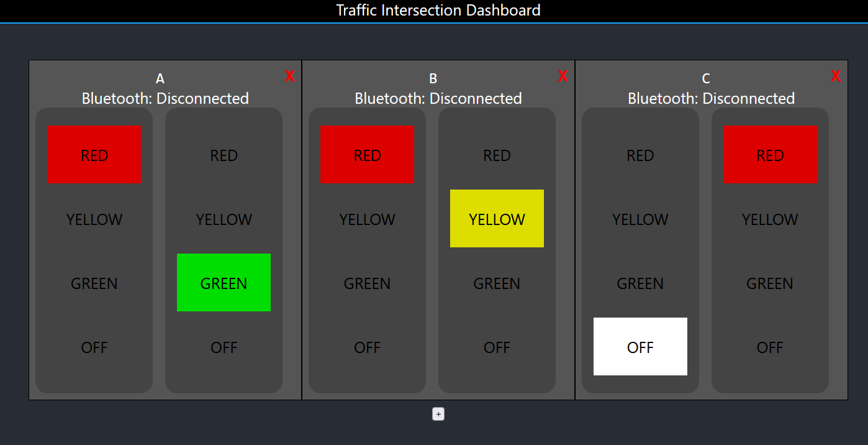Click Bluetooth status under intersection A
This screenshot has height=445, width=868.
(165, 98)
